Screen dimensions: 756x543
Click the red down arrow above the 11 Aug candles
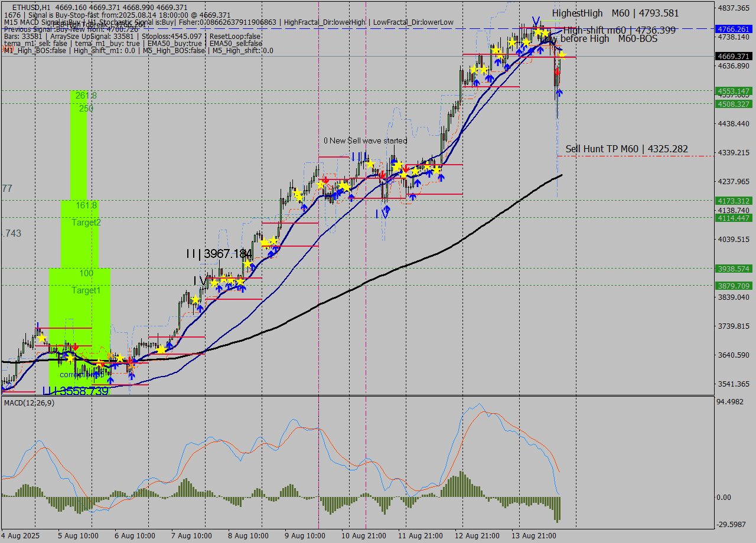tap(406, 169)
